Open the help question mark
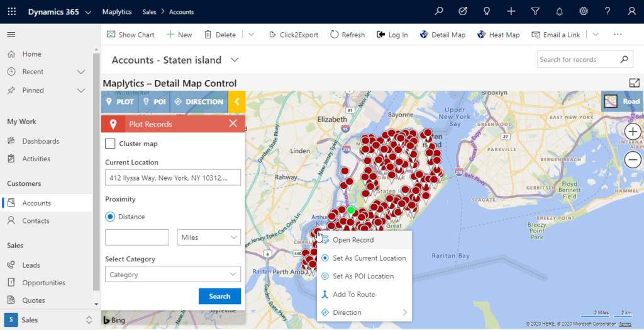 [x=608, y=11]
